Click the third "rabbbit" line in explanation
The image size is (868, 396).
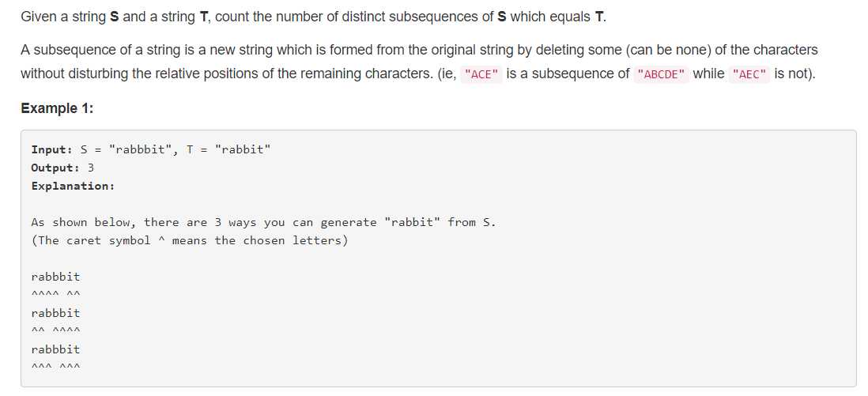point(56,349)
